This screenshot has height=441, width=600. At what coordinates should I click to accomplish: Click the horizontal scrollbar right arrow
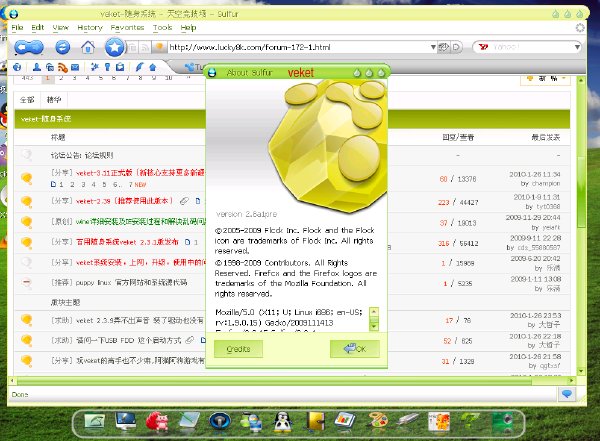click(572, 381)
